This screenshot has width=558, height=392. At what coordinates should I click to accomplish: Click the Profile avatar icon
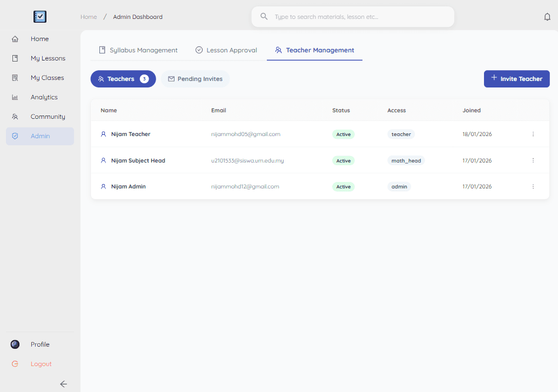click(15, 344)
